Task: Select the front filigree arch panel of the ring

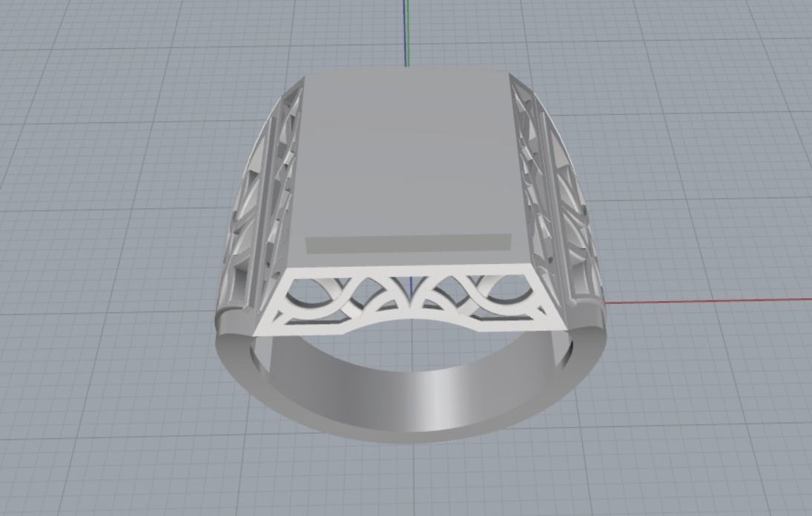Action: point(412,301)
